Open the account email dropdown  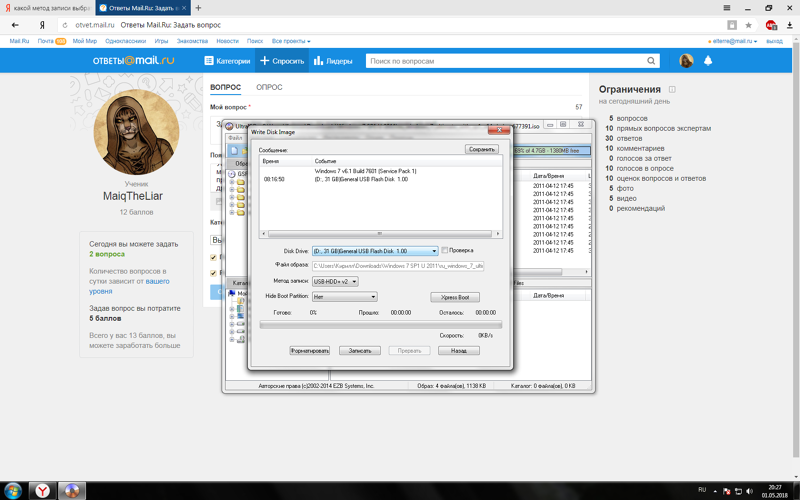coord(733,41)
